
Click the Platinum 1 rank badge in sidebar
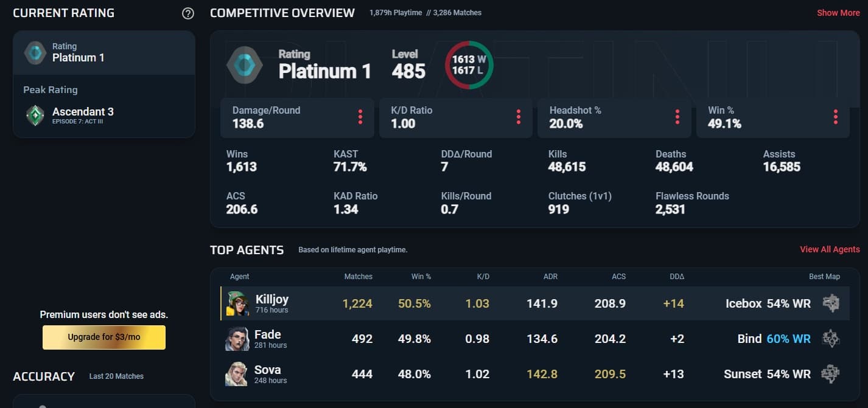coord(35,52)
